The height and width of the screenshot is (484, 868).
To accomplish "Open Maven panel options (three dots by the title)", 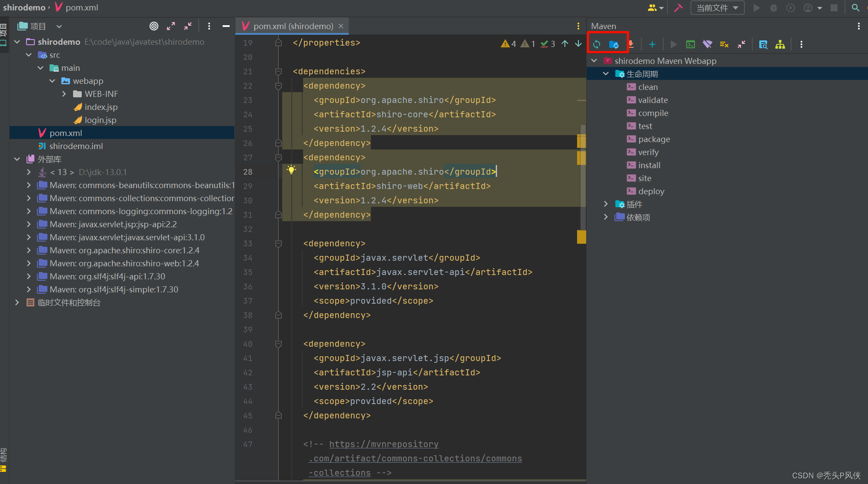I will coord(858,26).
